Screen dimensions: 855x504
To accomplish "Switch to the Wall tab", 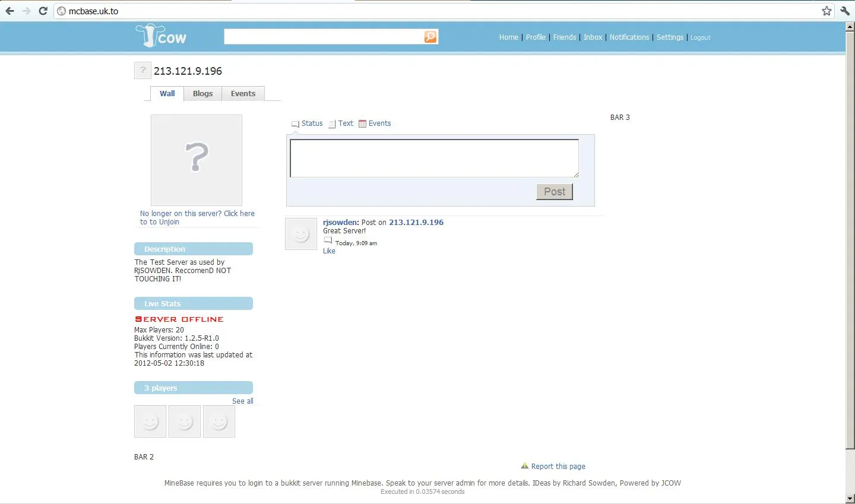I will tap(167, 93).
